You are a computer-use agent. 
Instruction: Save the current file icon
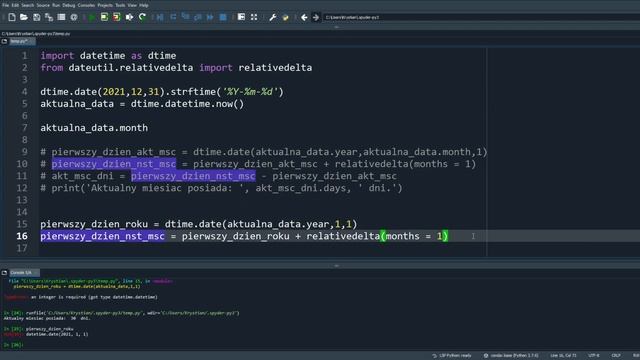tap(37, 17)
